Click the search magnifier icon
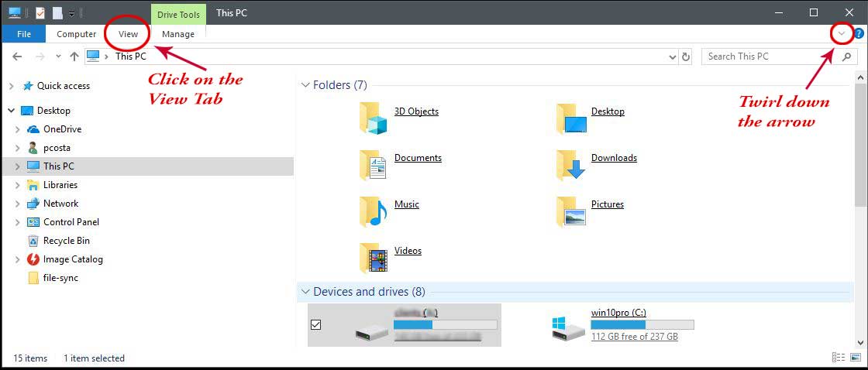Image resolution: width=868 pixels, height=370 pixels. click(x=846, y=57)
